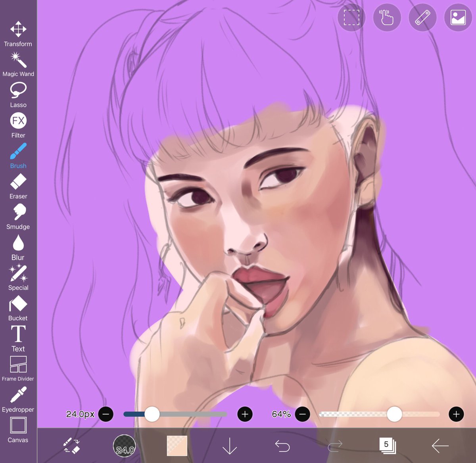Redo the last undone action

(335, 446)
